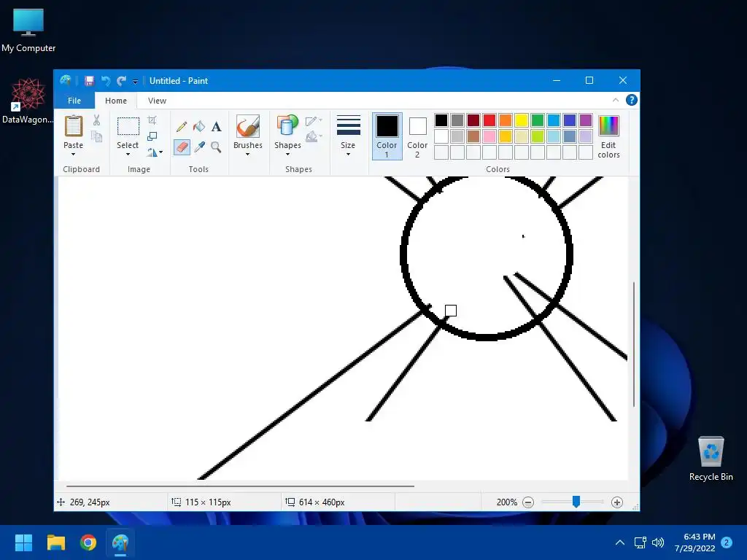This screenshot has width=747, height=560.
Task: Open the Recycle Bin desktop icon
Action: [711, 459]
